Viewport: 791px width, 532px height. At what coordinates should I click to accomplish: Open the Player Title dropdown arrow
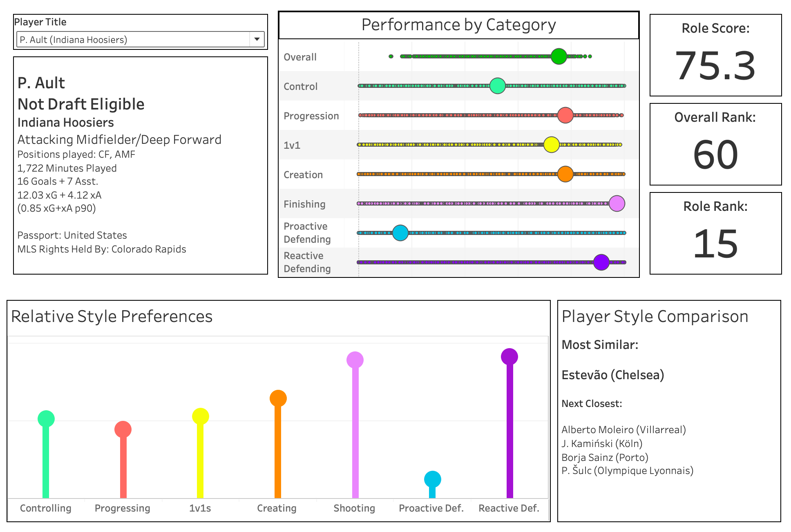pyautogui.click(x=257, y=39)
